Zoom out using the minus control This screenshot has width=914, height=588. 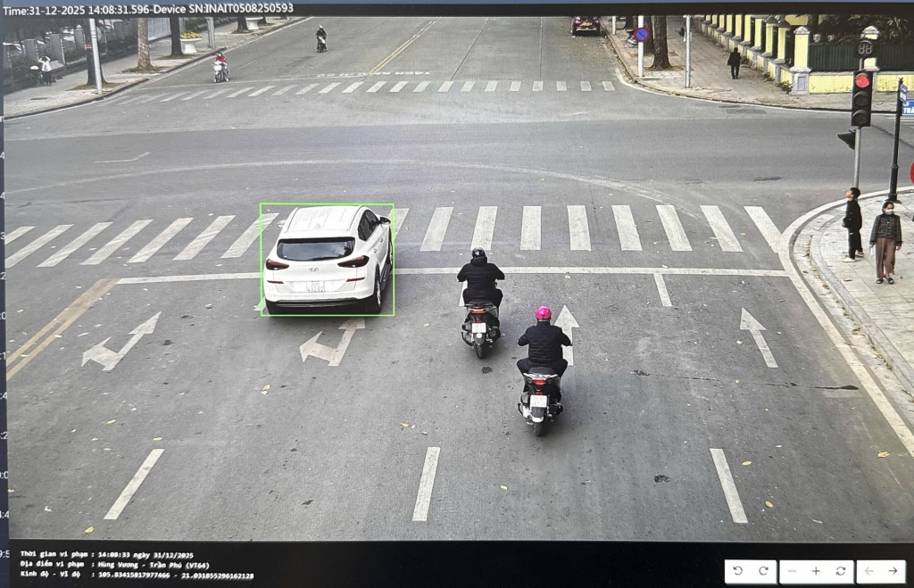pos(792,571)
